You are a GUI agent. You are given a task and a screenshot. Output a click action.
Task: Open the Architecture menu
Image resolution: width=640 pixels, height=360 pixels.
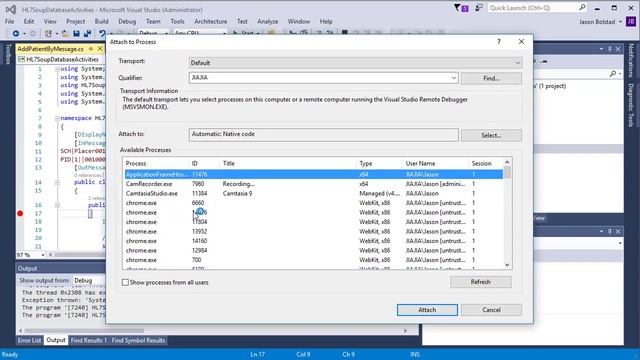point(211,21)
